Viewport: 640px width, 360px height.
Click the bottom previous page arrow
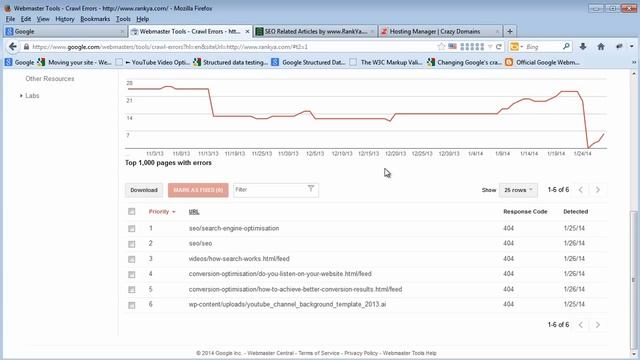click(581, 325)
